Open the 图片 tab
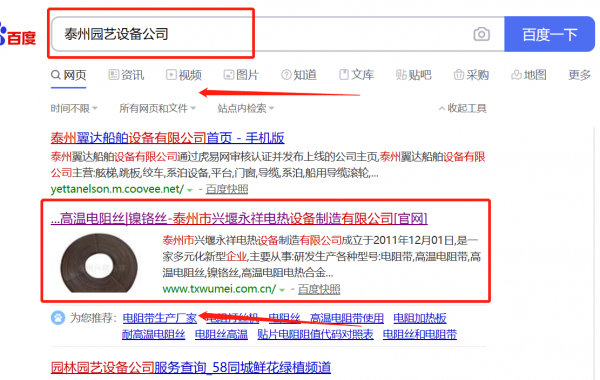This screenshot has width=600, height=380. (241, 75)
